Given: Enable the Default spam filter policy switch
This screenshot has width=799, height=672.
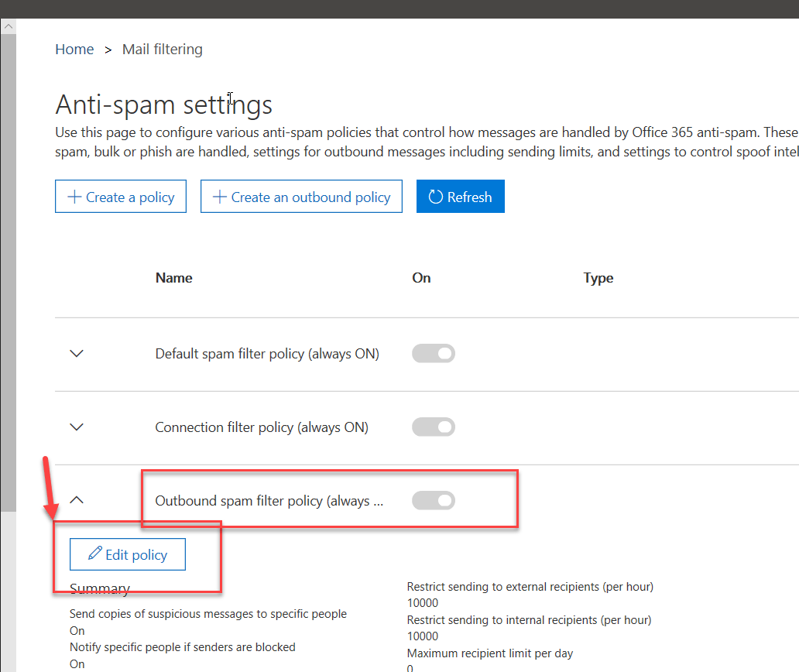Looking at the screenshot, I should coord(433,353).
